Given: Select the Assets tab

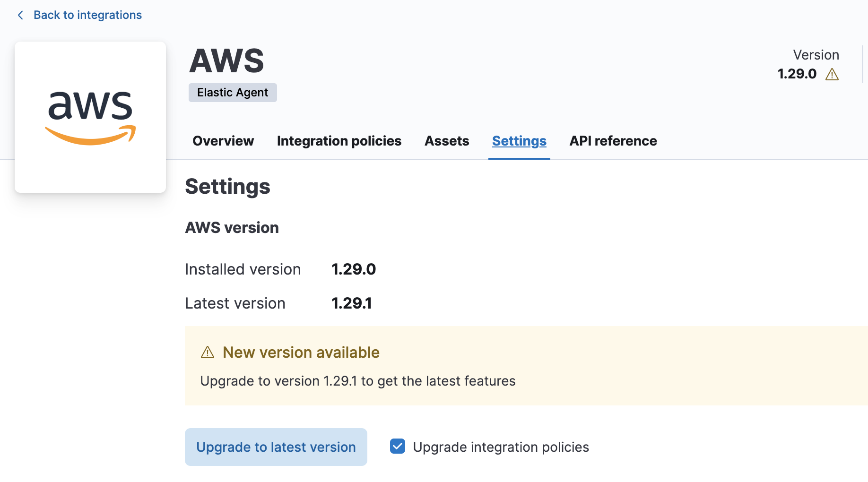Looking at the screenshot, I should (446, 140).
